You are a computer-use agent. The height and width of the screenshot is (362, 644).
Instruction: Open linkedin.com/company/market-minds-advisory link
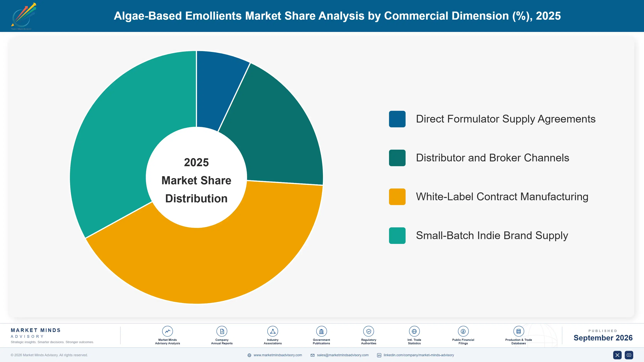[419, 355]
